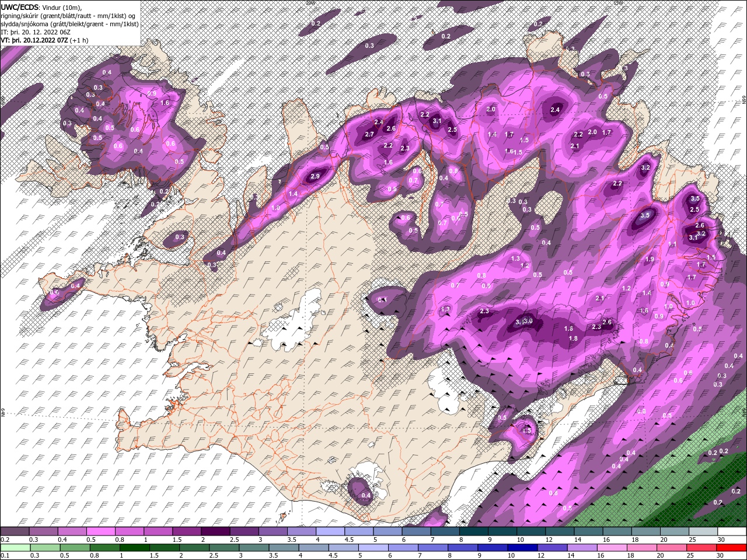Click the '30' label under the upper legend bar

(x=721, y=540)
